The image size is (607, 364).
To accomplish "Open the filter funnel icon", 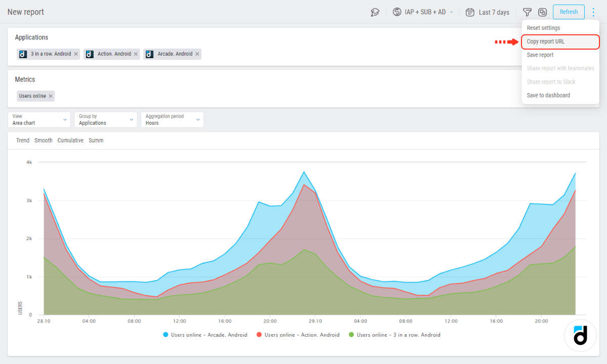I will point(527,12).
